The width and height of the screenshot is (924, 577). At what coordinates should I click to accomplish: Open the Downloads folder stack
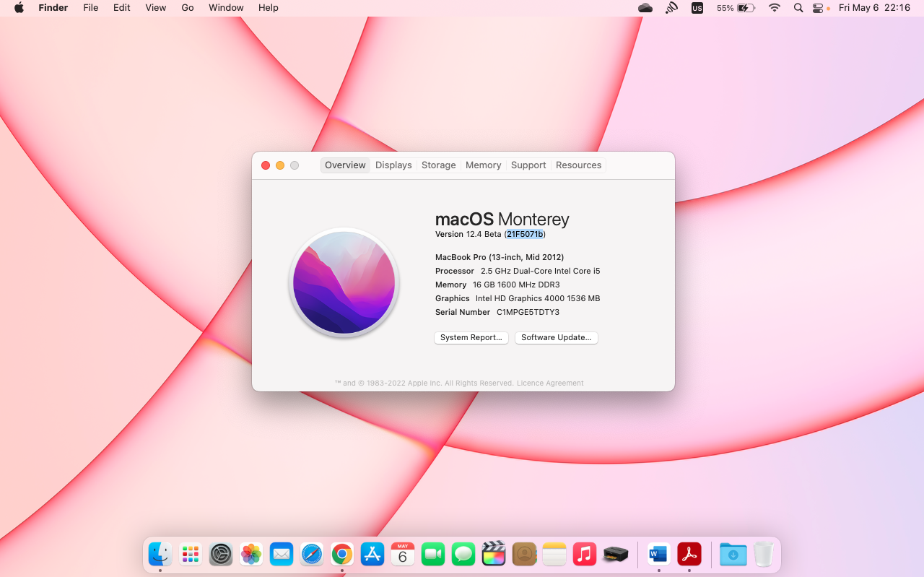(x=733, y=555)
